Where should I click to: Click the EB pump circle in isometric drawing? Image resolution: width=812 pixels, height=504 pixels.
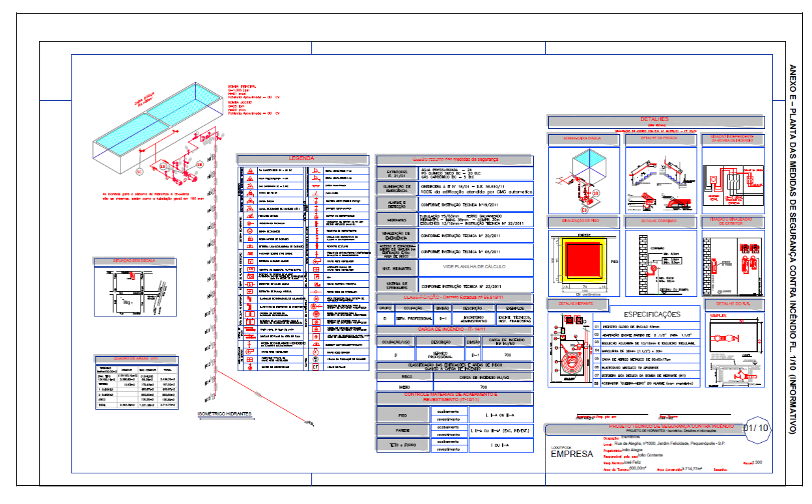[x=162, y=166]
